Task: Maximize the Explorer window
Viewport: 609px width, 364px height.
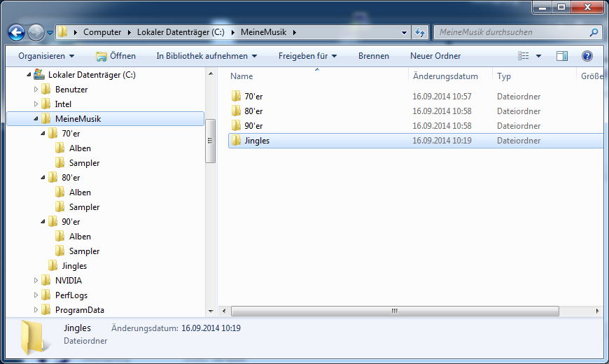Action: [561, 7]
